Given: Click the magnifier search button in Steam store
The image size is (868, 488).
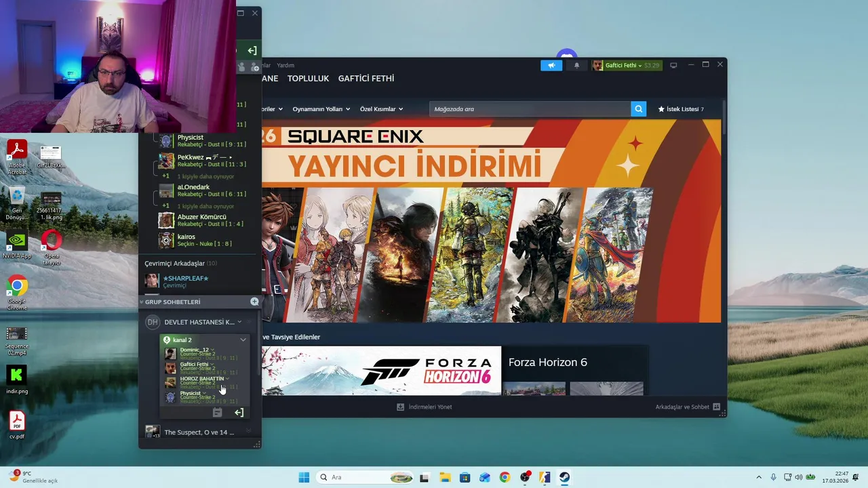Looking at the screenshot, I should tap(638, 108).
